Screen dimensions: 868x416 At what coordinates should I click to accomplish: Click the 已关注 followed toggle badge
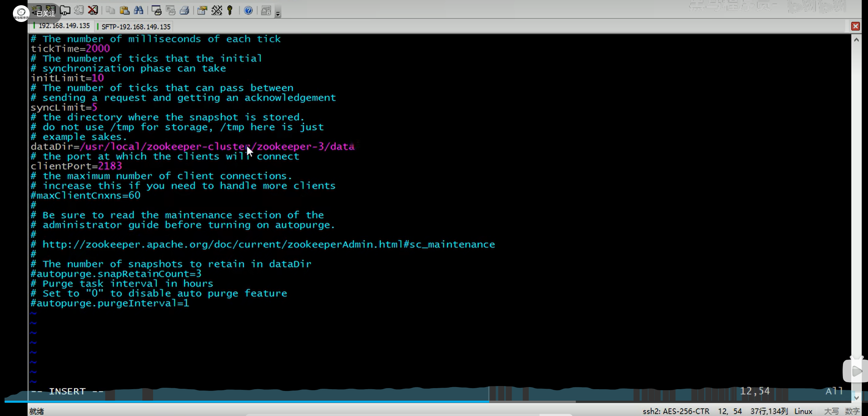[45, 14]
